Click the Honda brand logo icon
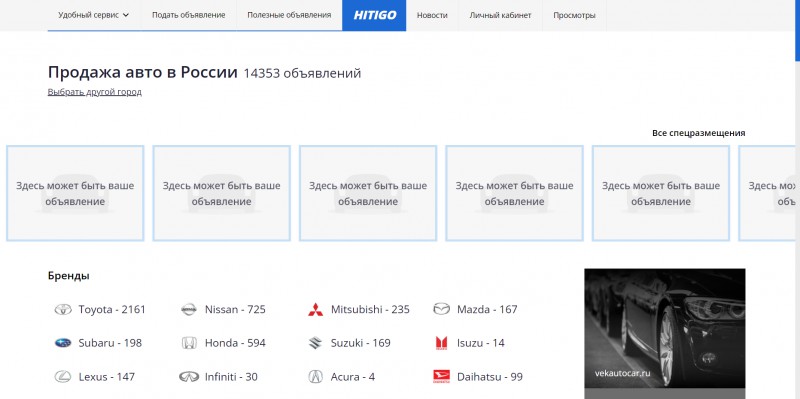This screenshot has height=399, width=800. click(x=189, y=343)
